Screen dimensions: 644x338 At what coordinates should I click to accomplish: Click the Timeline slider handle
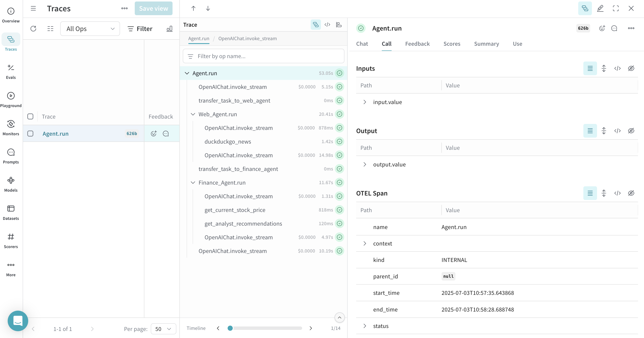click(230, 328)
